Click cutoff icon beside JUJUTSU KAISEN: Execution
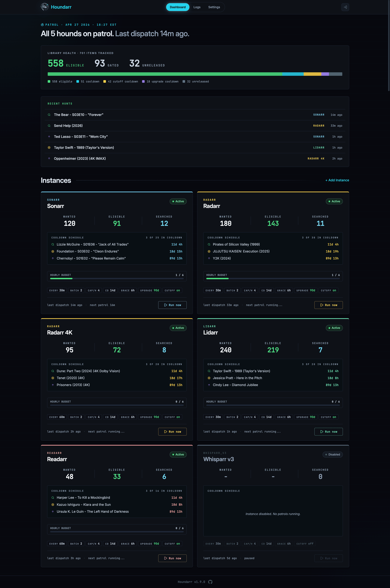This screenshot has height=588, width=390. (209, 251)
